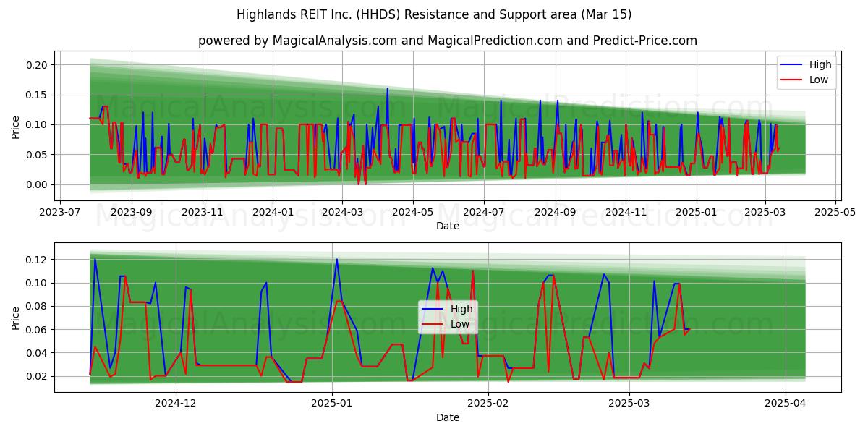Click the '0.15' y-axis tick in top chart
This screenshot has width=868, height=434.
tap(38, 95)
